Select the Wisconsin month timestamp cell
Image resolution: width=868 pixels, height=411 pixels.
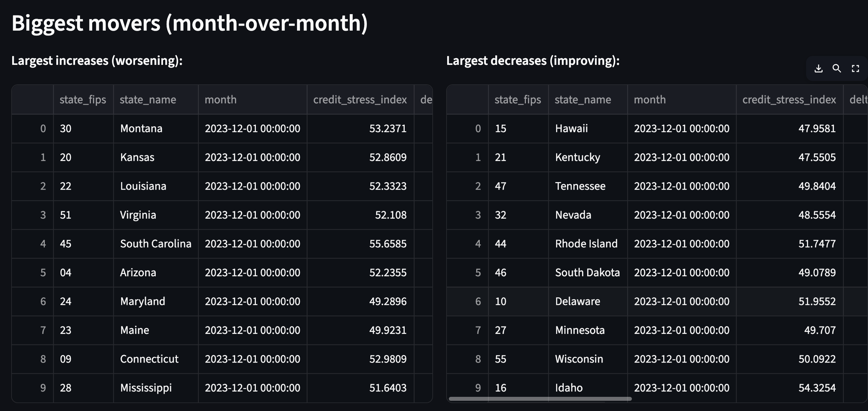pyautogui.click(x=681, y=359)
